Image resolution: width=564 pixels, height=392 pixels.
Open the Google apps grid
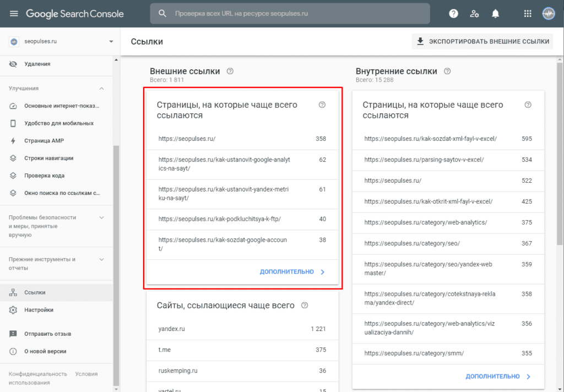click(528, 14)
